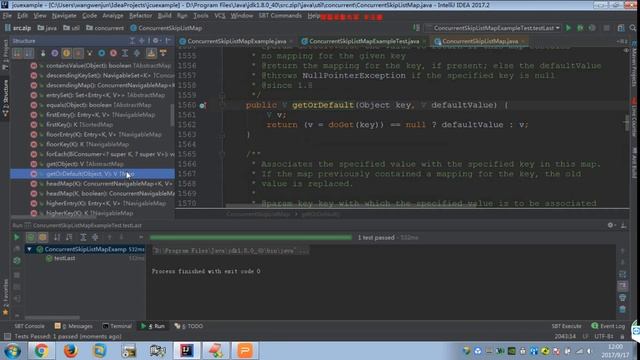Collapse ConcurrentSkipListMapExamp test tree node
The image size is (640, 360).
[29, 249]
